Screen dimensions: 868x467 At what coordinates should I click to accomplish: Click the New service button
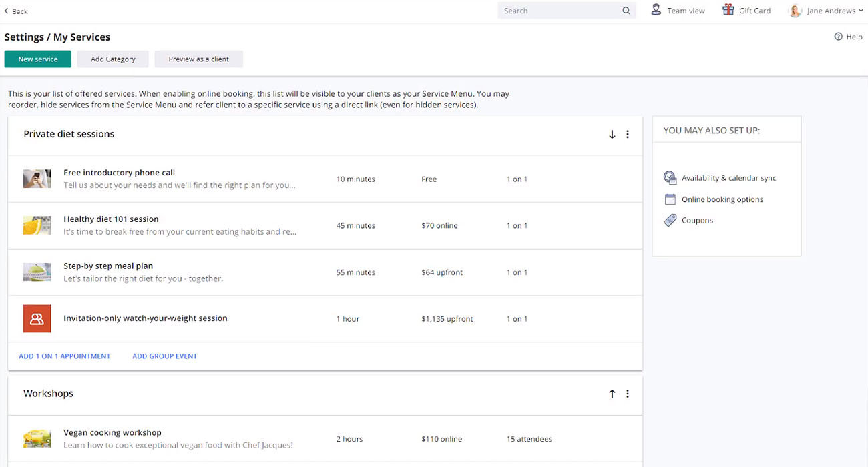click(38, 59)
